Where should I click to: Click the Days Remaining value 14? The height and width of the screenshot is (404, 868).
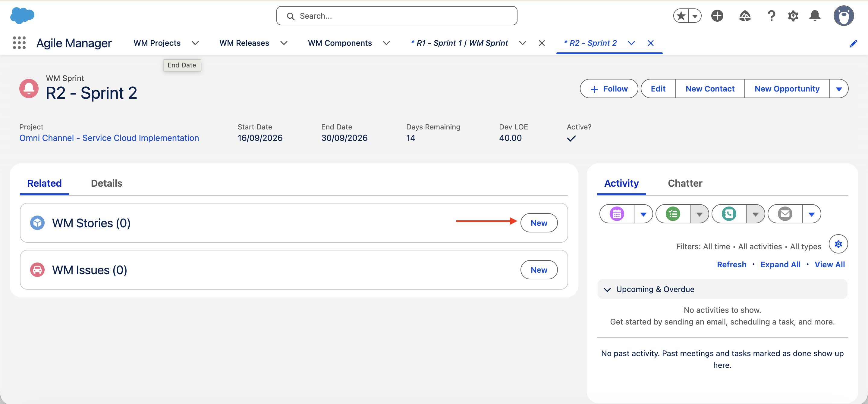pyautogui.click(x=410, y=138)
